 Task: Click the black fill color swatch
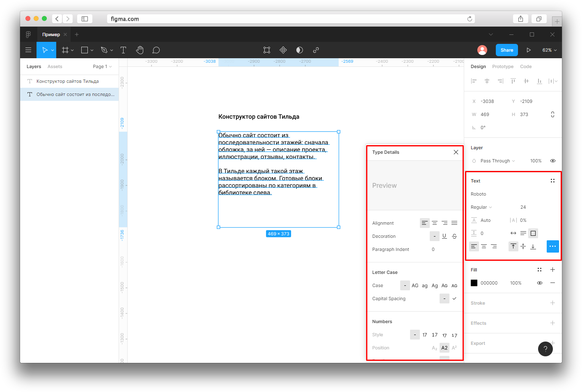[x=474, y=283]
